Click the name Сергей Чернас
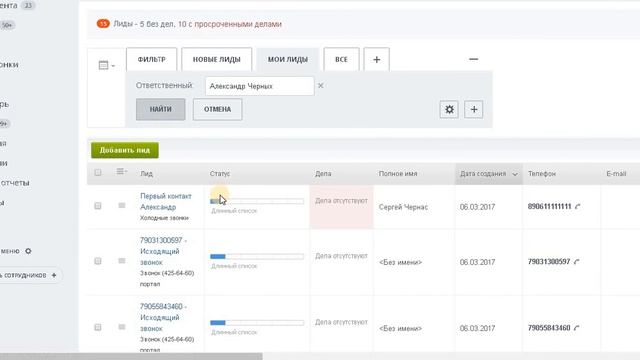 403,207
